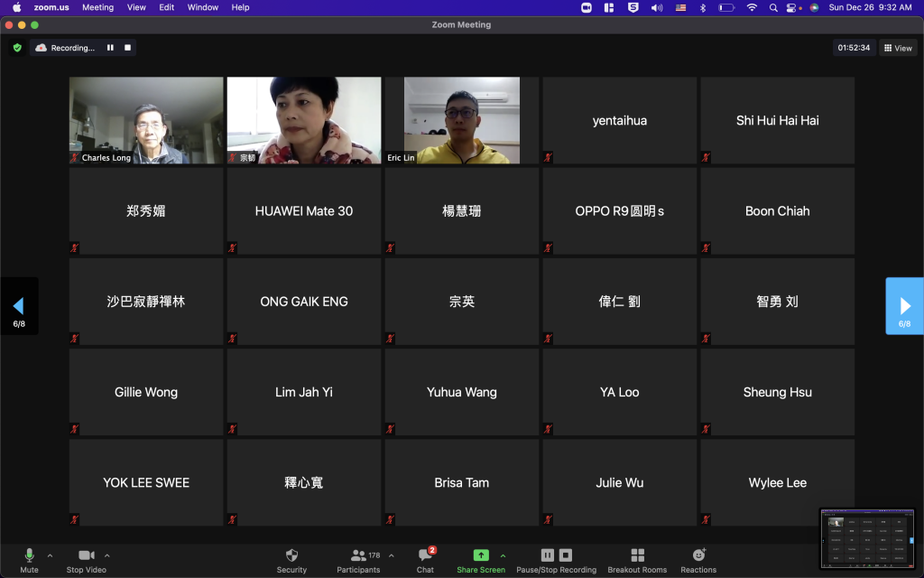
Task: Pause the recording in the top recording bar
Action: pos(110,48)
